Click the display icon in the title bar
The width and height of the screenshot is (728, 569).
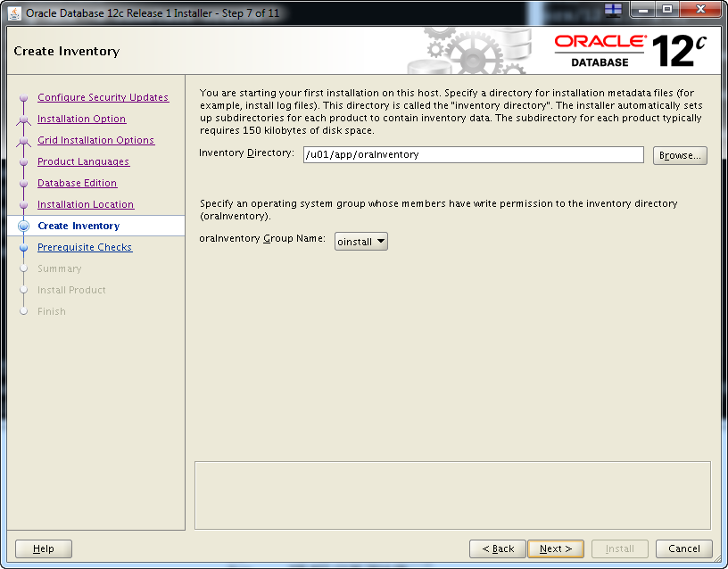(613, 10)
